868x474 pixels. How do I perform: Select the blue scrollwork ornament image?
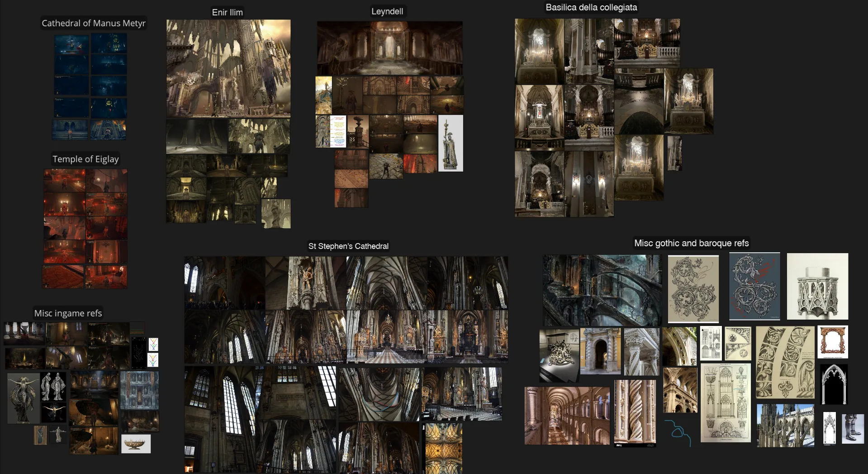coord(754,286)
